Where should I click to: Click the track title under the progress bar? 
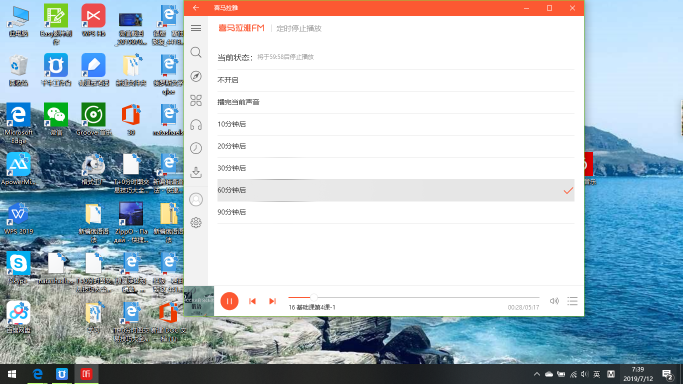(312, 307)
